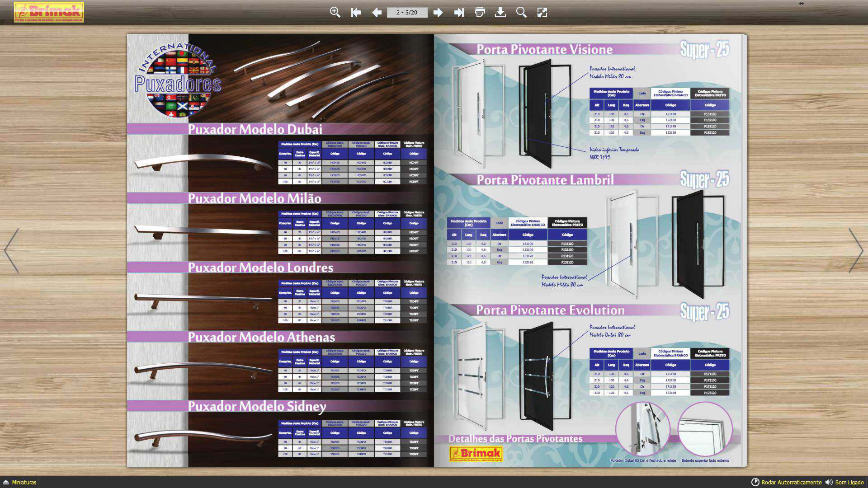The height and width of the screenshot is (488, 868).
Task: Print the catalog pages
Action: 480,12
